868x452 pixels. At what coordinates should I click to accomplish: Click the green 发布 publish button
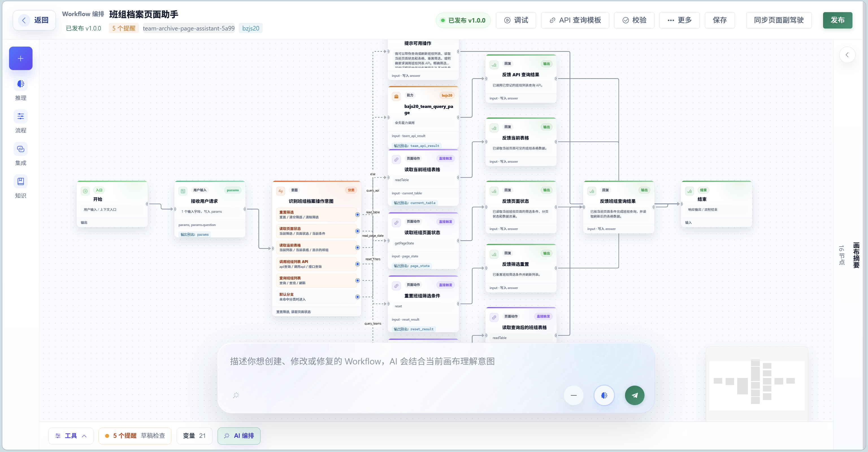click(x=837, y=20)
